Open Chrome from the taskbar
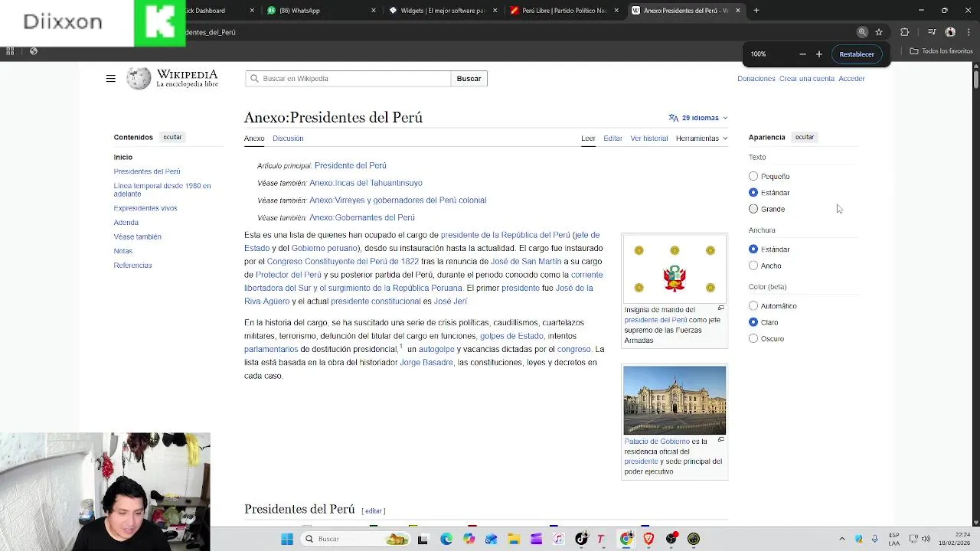The image size is (980, 551). [626, 539]
